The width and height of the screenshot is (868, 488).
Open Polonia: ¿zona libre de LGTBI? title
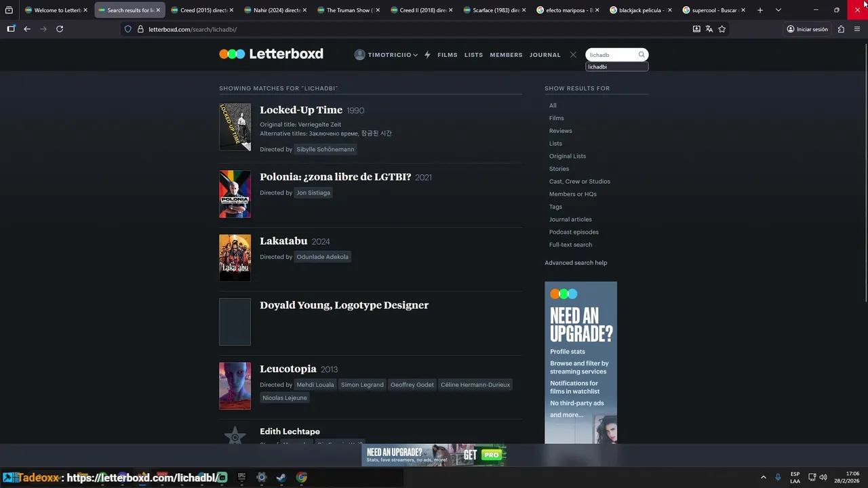click(x=336, y=177)
